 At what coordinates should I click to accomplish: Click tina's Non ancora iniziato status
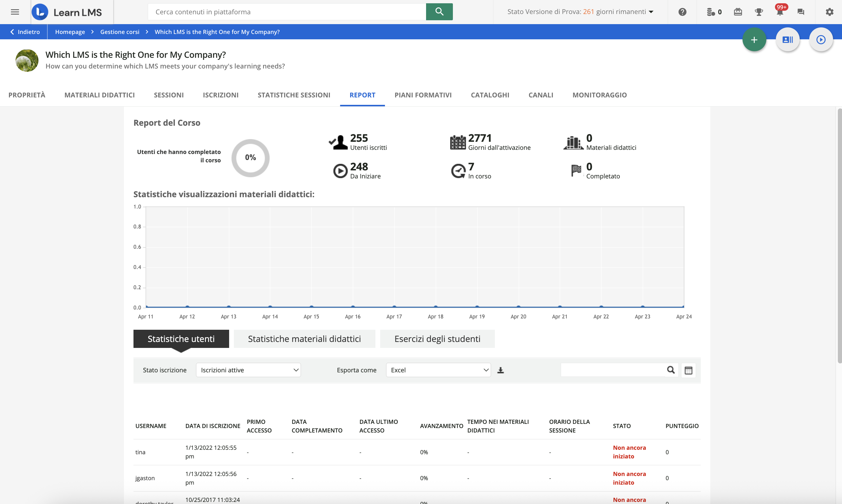629,452
